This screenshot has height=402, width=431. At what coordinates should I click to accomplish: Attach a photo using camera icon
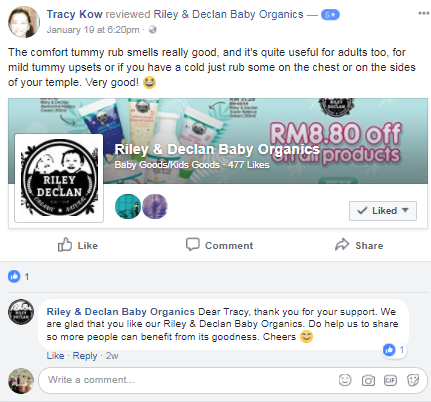click(368, 380)
